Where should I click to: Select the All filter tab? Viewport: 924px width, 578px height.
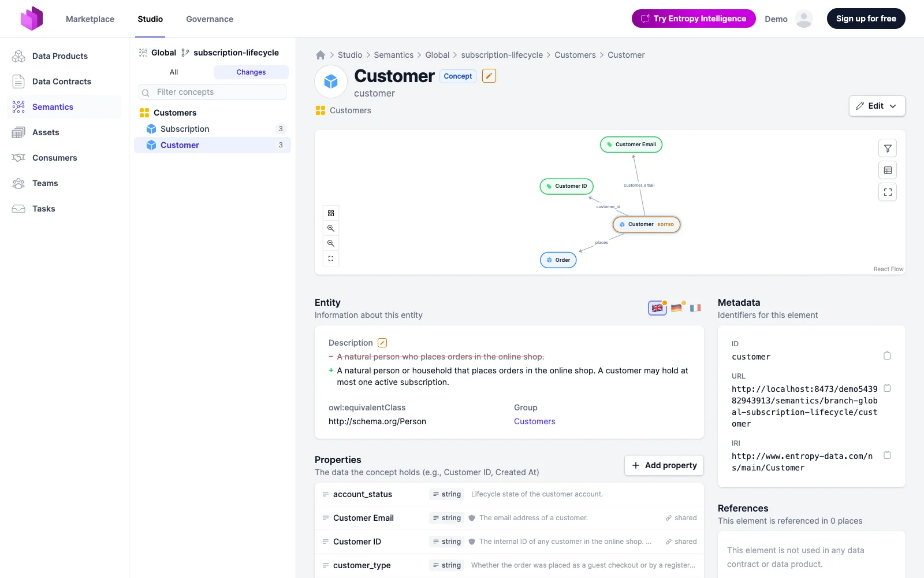tap(174, 72)
